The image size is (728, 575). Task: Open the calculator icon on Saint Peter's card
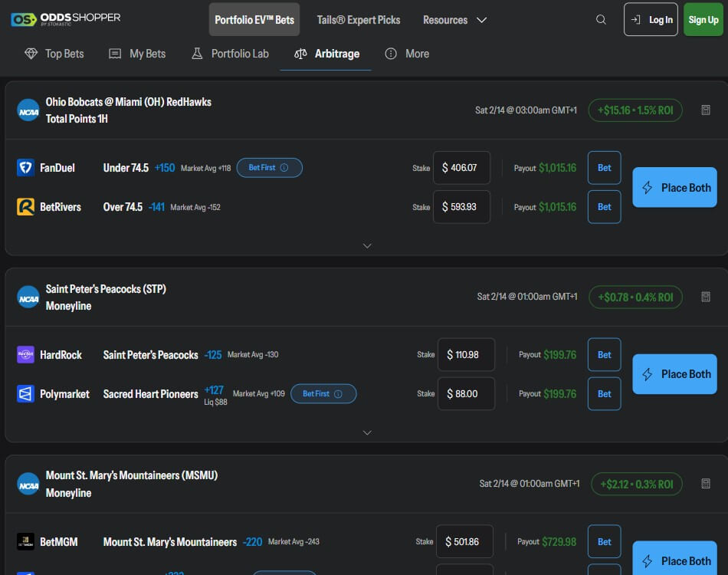tap(705, 297)
